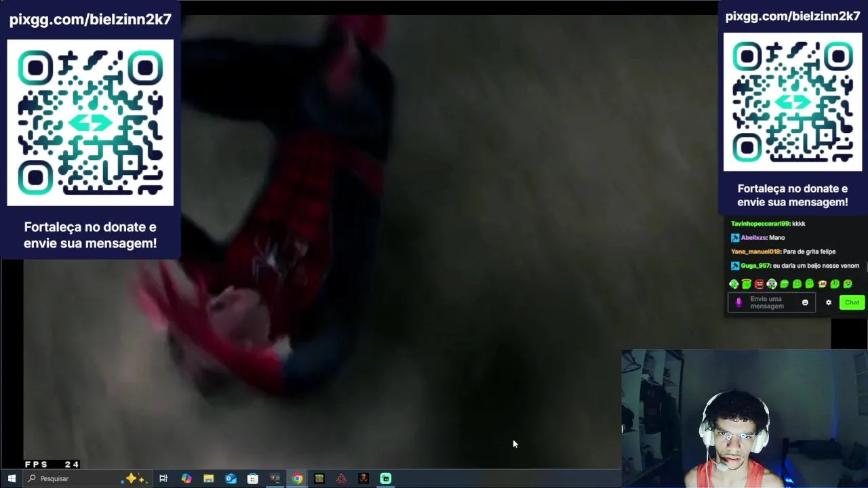Open the Minecraft block taskbar icon
The width and height of the screenshot is (868, 488).
point(319,479)
